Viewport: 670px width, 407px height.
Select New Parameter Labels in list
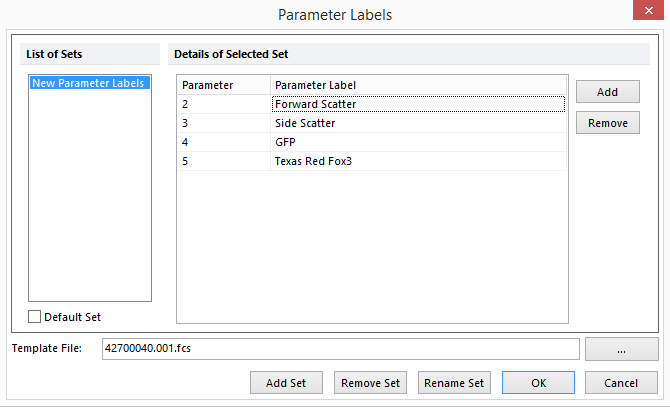point(89,83)
